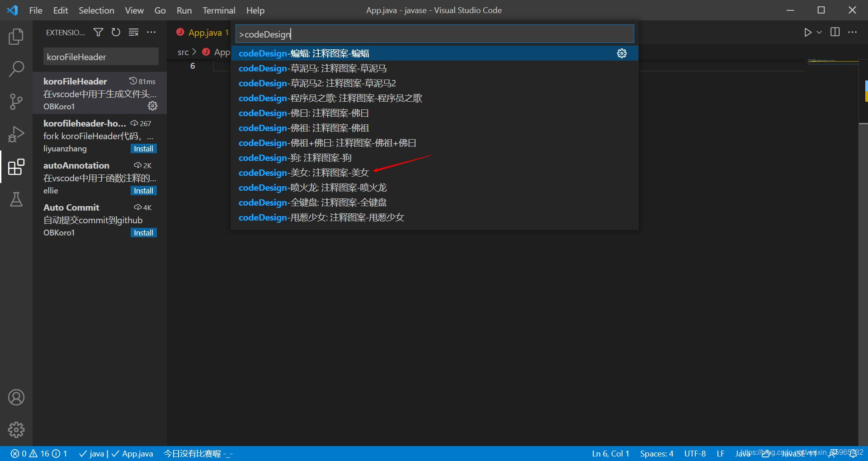868x461 pixels.
Task: Click the filter extensions funnel icon
Action: coord(98,32)
